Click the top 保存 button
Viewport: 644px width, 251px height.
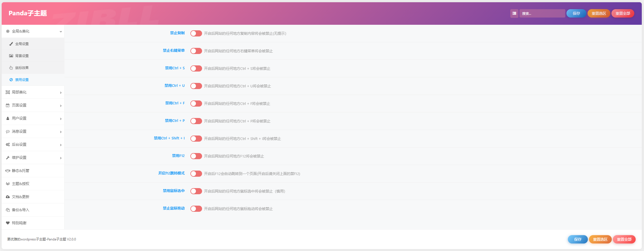tap(576, 13)
